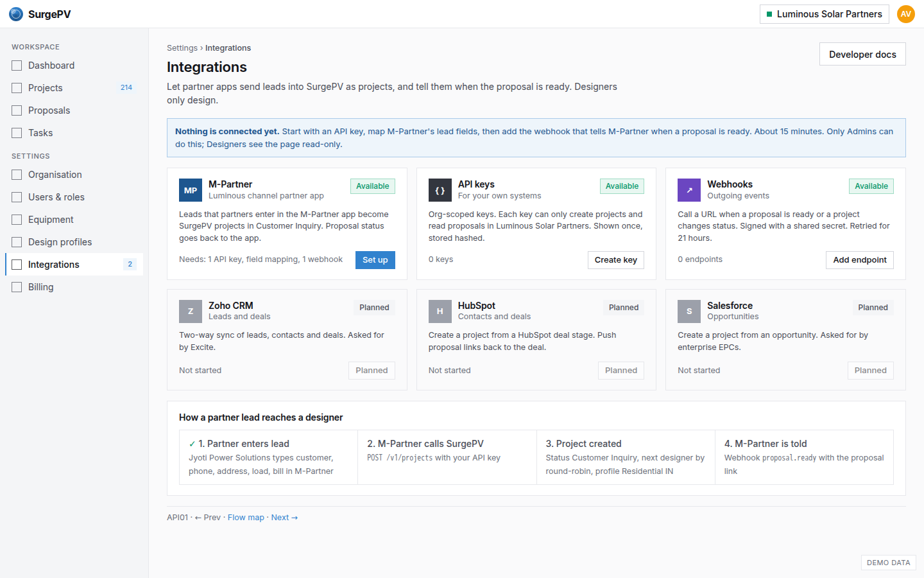Click the API keys braces icon

pyautogui.click(x=440, y=190)
